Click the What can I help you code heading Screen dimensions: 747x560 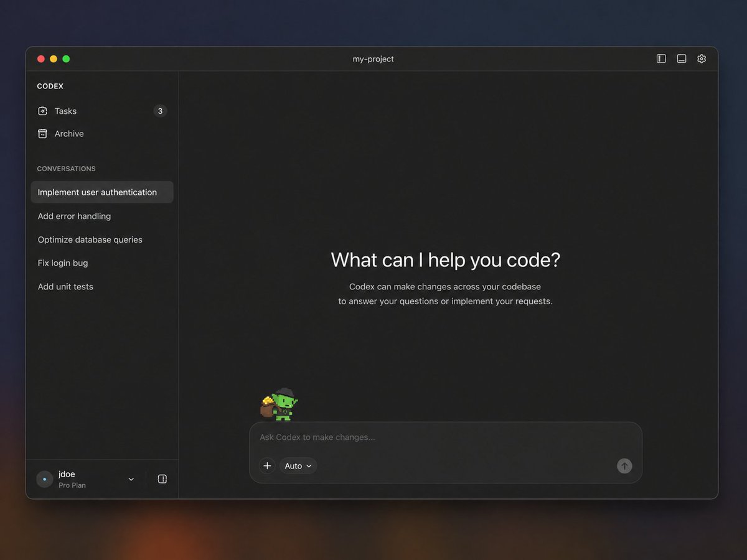[446, 259]
